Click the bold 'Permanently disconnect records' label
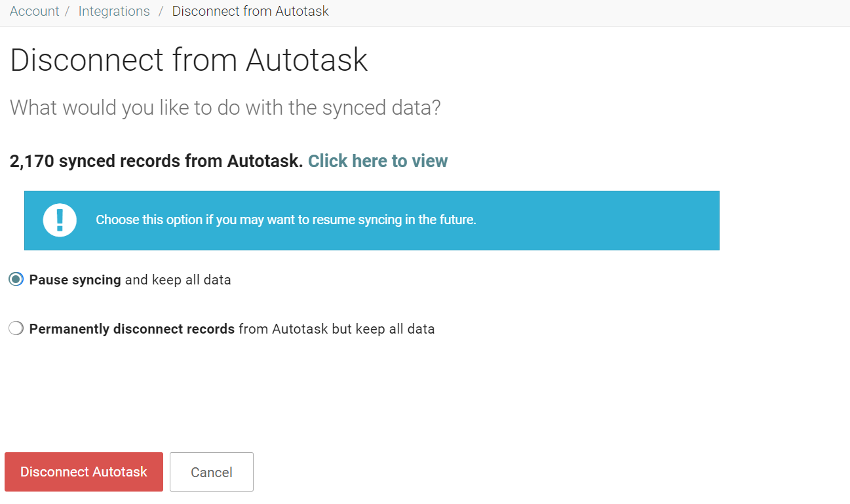This screenshot has height=504, width=850. 132,329
